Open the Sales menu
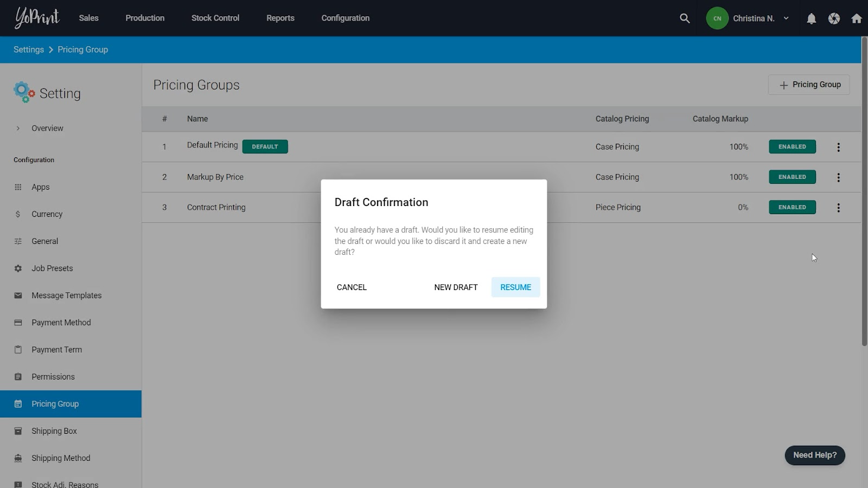868x488 pixels. [x=88, y=18]
